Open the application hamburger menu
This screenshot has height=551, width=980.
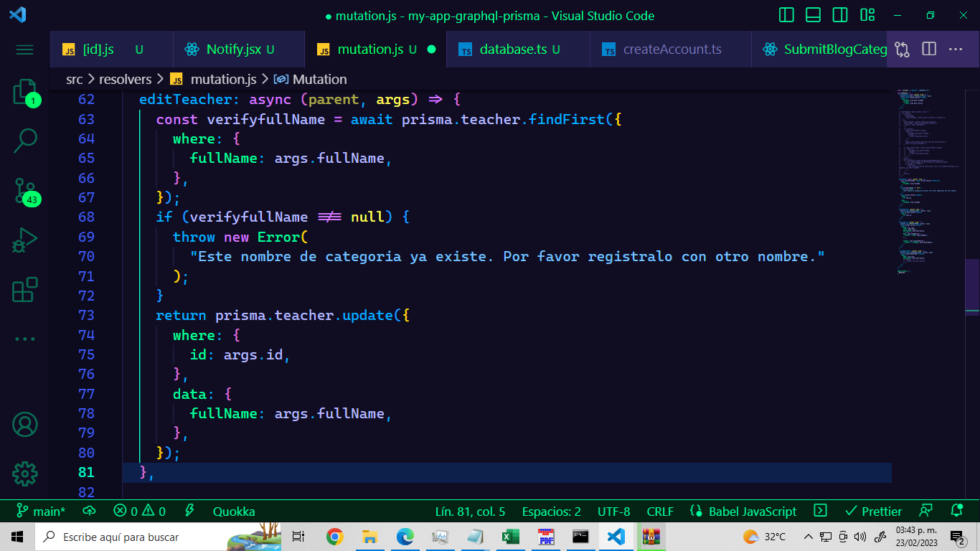click(x=25, y=50)
